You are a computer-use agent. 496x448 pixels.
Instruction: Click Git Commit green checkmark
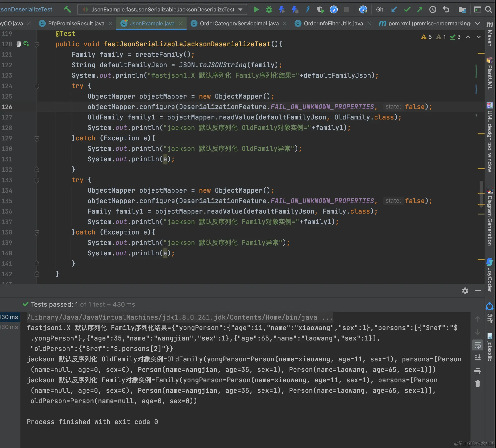tap(407, 10)
